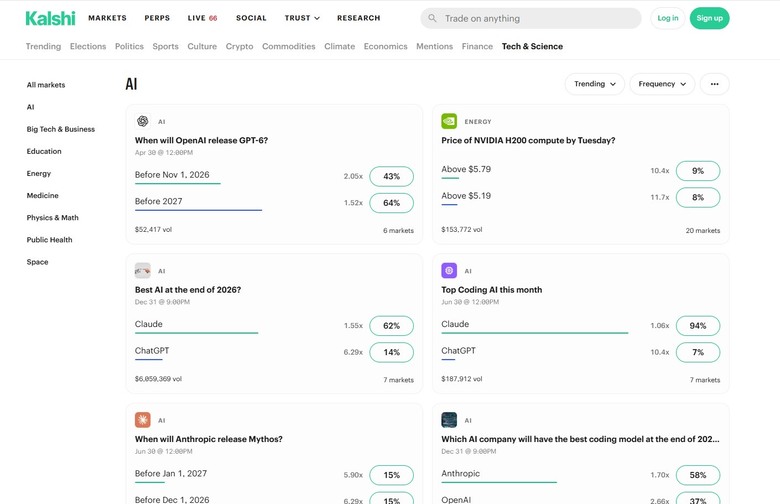Image resolution: width=780 pixels, height=504 pixels.
Task: Expand the Frequency filter dropdown
Action: click(x=662, y=84)
